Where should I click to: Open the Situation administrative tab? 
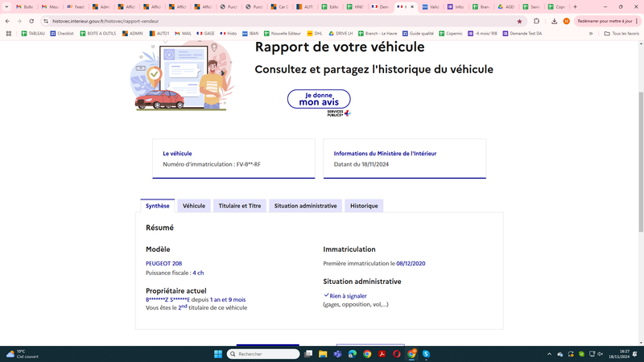(x=305, y=206)
